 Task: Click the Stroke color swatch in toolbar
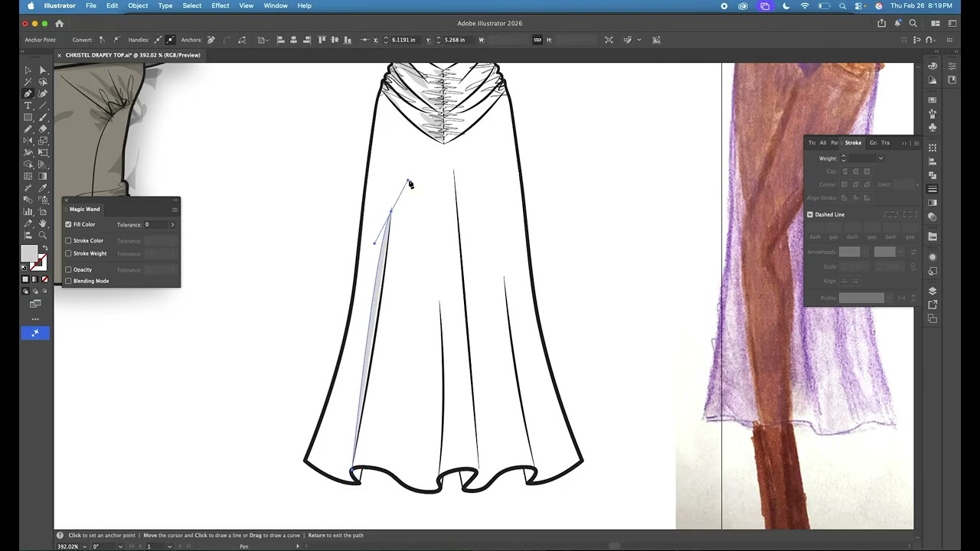point(40,264)
